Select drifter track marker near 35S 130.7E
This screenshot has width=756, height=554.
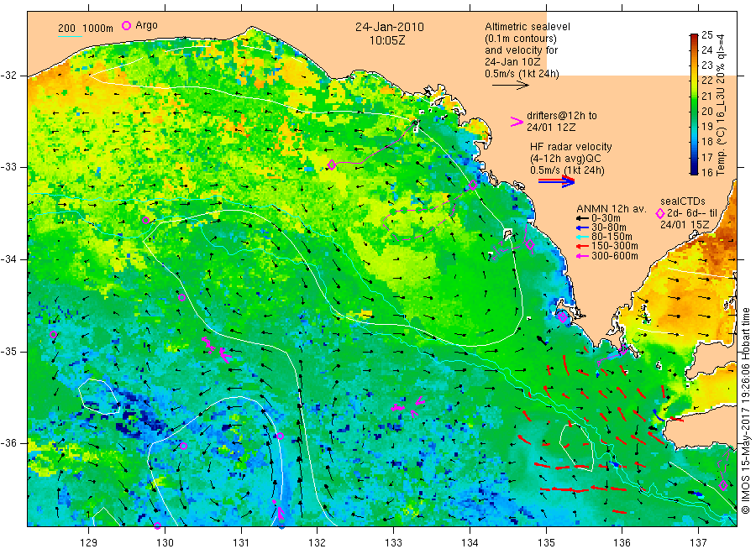(224, 354)
